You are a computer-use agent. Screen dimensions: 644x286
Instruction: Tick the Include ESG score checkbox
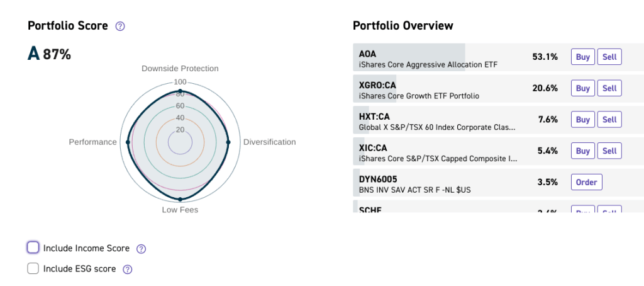coord(33,269)
